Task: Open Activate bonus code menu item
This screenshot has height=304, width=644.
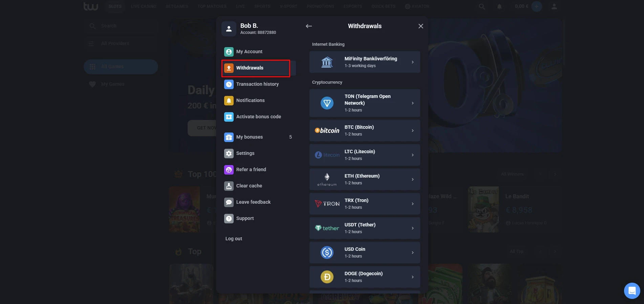Action: 259,117
